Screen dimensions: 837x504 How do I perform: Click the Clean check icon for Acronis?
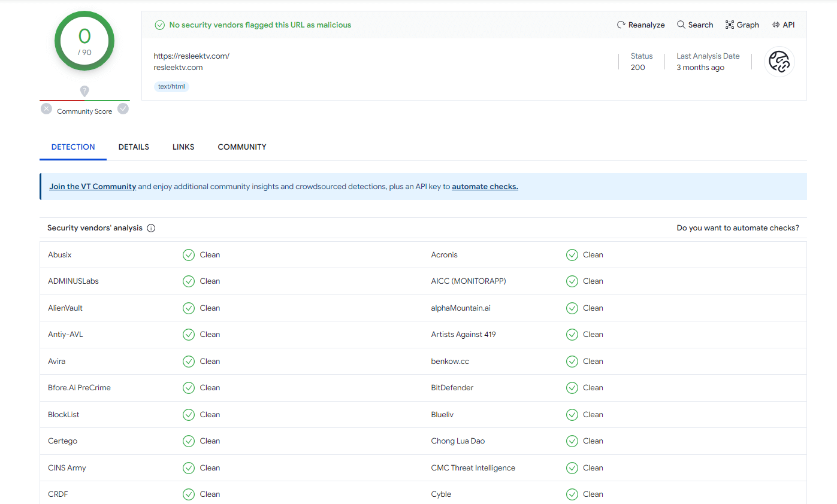[572, 255]
